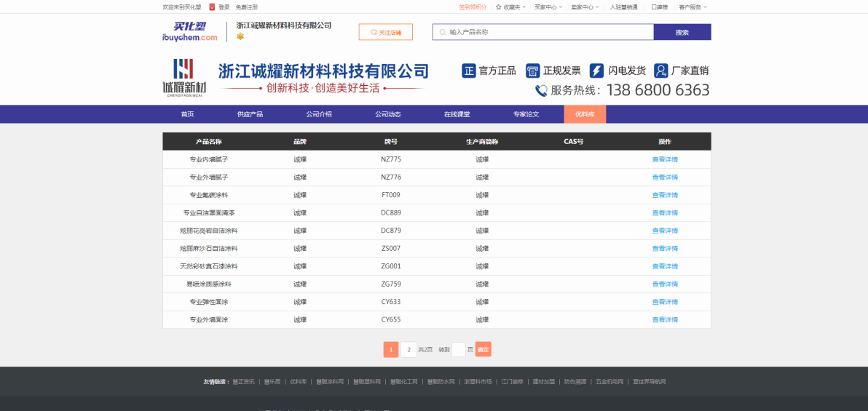The image size is (868, 411).
Task: Click the star icon next to 收藏夹
Action: tap(499, 7)
